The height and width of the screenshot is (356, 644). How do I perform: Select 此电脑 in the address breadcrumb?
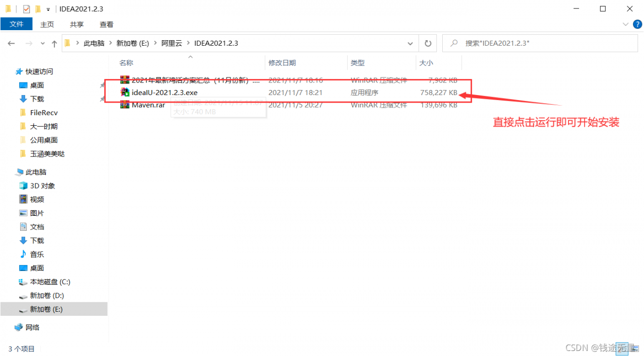pyautogui.click(x=94, y=43)
